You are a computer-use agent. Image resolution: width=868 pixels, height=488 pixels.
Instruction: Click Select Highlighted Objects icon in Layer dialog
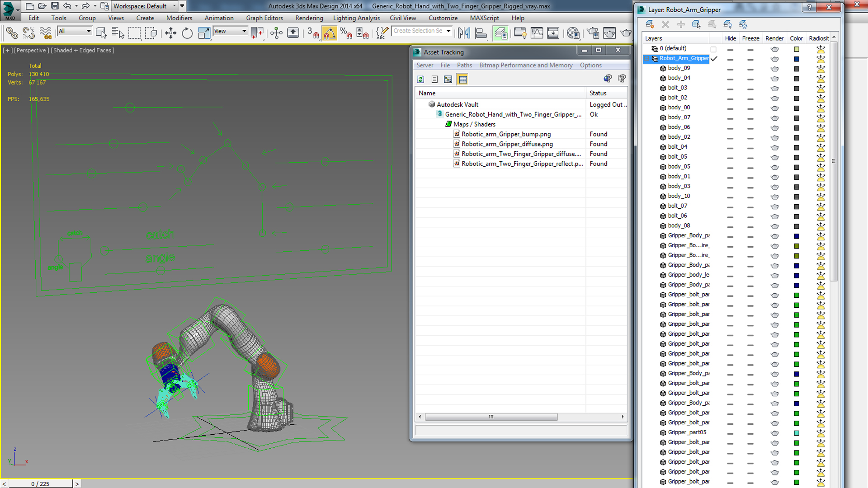point(696,24)
